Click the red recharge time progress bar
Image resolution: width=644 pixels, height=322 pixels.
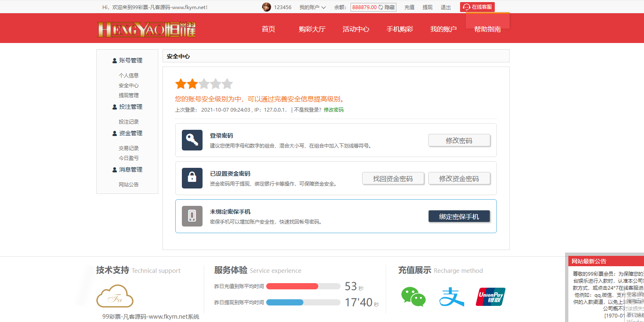(x=293, y=286)
